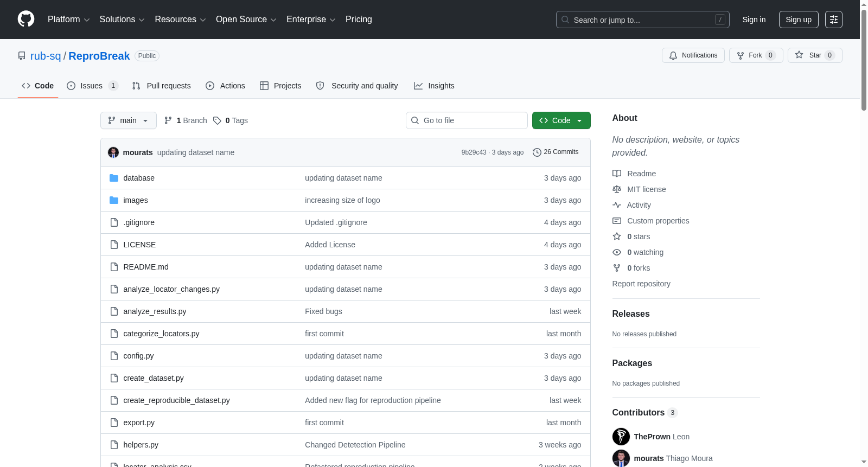Click the fork icon beside 0 forks
The height and width of the screenshot is (467, 868).
pos(617,268)
